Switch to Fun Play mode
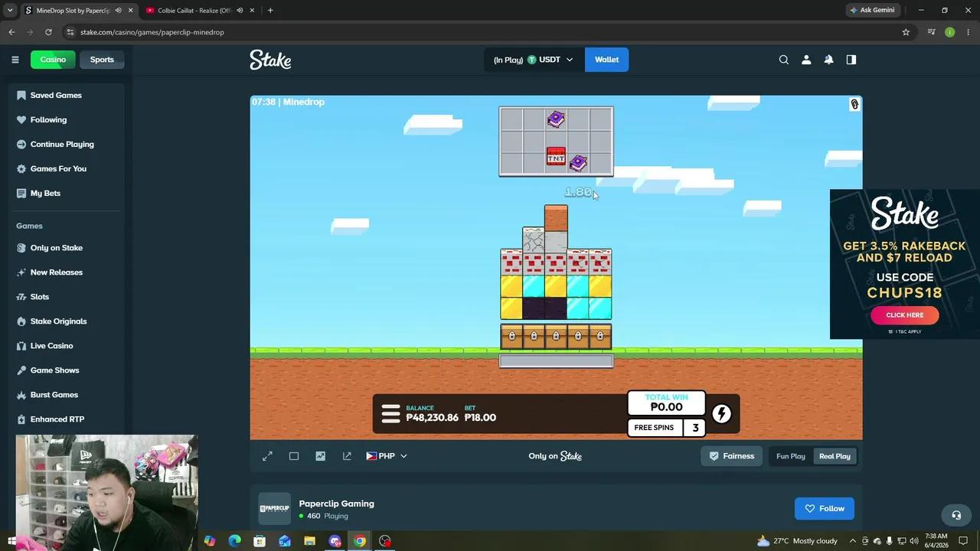The image size is (980, 551). 791,456
